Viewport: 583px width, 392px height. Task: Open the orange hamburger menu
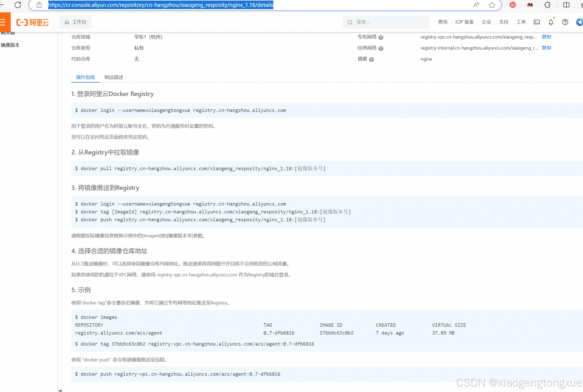(x=4, y=22)
